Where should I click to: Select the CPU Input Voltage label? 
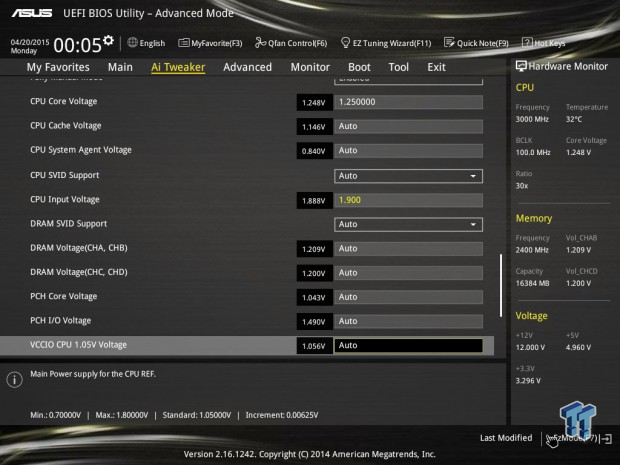[65, 200]
